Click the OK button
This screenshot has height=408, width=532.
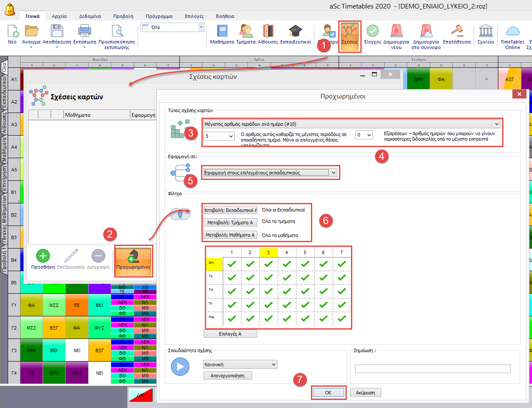(x=328, y=393)
